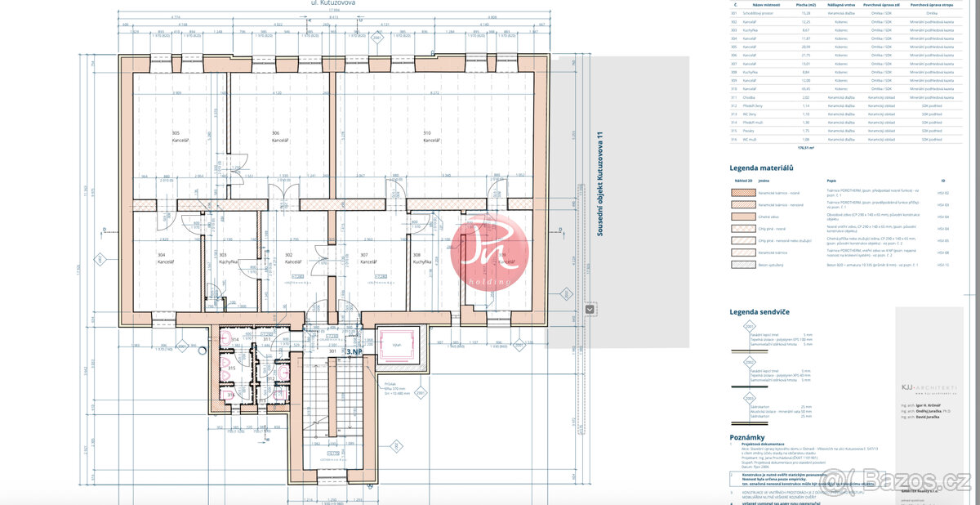
Task: Click the Legenda sendviče section title
Action: 759,312
